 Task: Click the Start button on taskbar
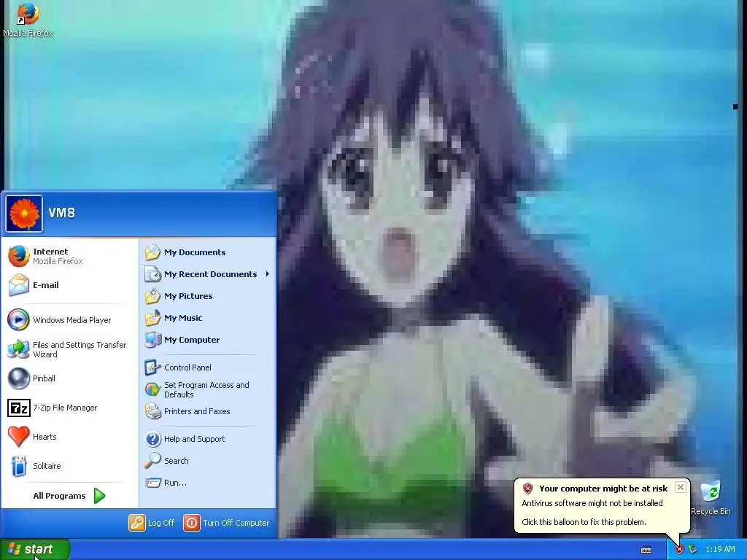coord(35,549)
